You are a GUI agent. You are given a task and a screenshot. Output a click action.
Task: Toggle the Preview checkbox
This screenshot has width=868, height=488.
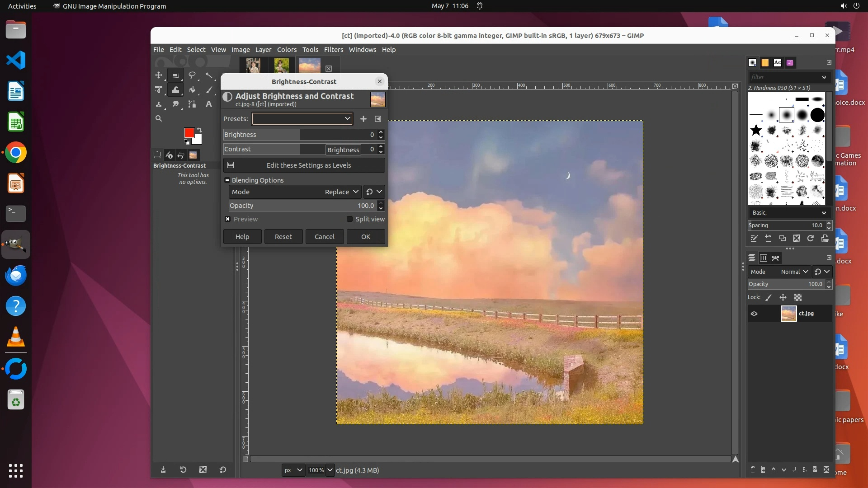228,219
